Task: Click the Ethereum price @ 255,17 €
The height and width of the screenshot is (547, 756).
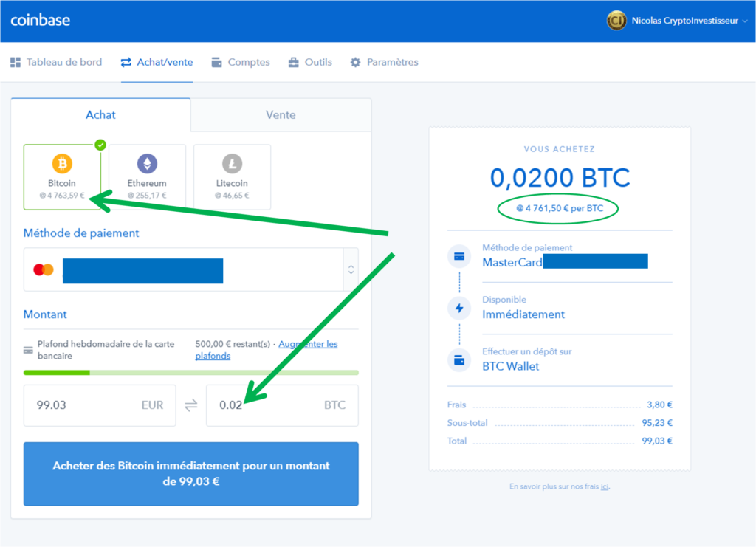Action: point(147,196)
